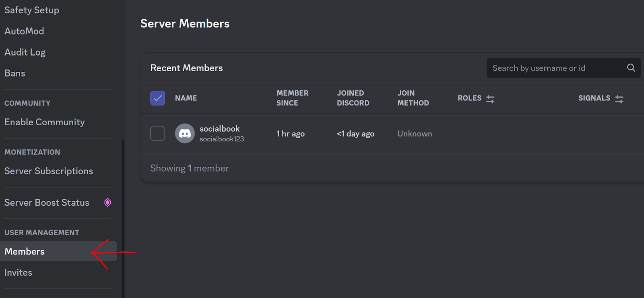The height and width of the screenshot is (298, 644).
Task: Select Enable Community option
Action: point(45,122)
